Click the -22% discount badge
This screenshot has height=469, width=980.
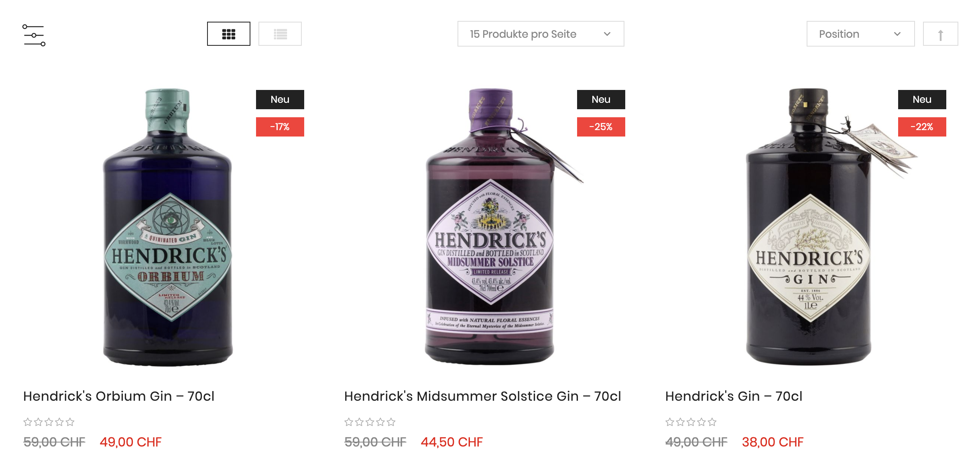[x=922, y=127]
